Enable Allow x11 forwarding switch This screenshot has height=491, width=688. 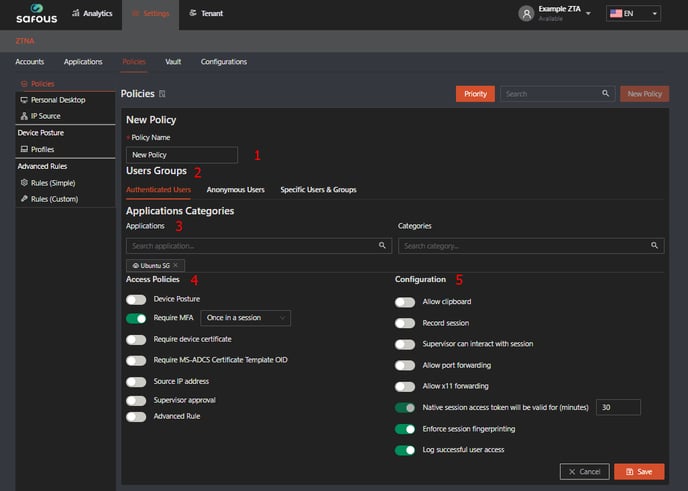405,387
